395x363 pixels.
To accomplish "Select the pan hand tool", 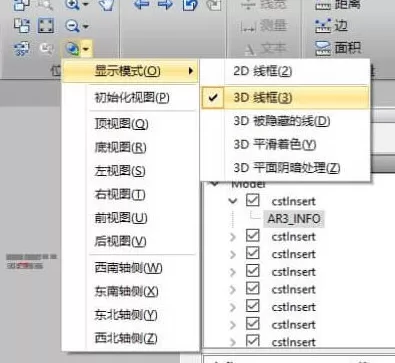I will point(107,5).
